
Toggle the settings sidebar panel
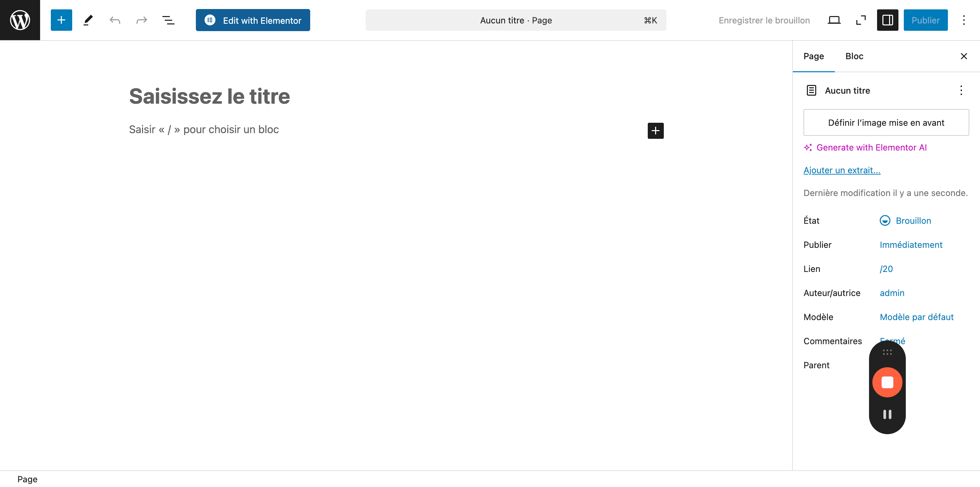pos(887,20)
